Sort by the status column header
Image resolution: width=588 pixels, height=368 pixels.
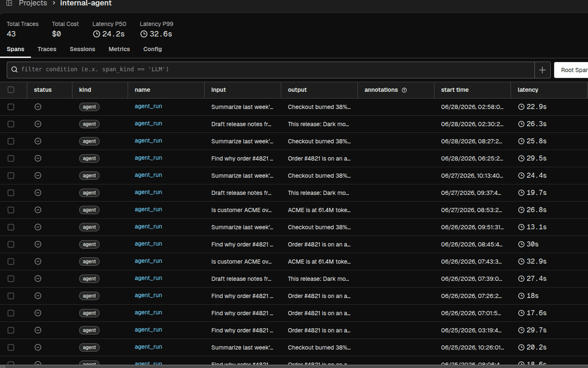(x=43, y=90)
